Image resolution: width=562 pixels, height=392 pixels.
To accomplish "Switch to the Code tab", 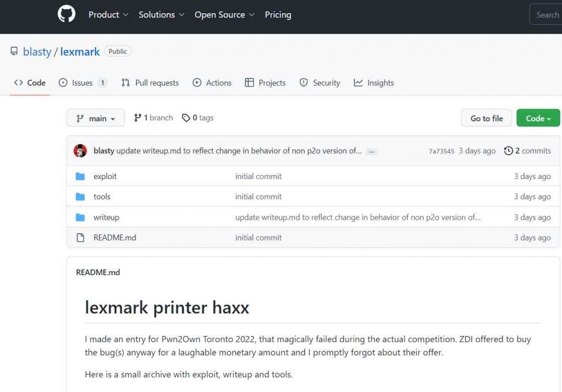I will tap(30, 83).
